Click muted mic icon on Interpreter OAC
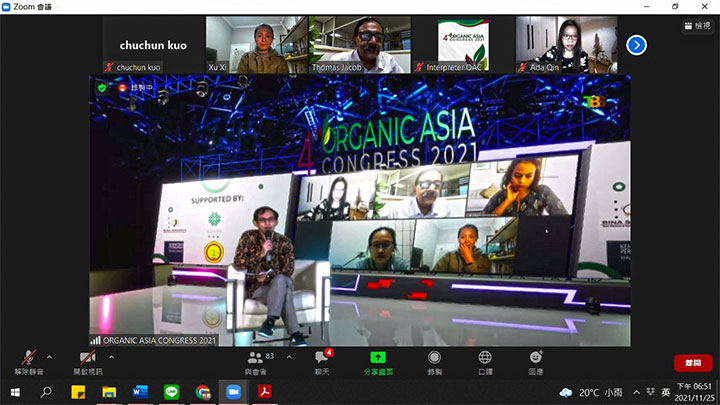Viewport: 720px width, 405px height. 419,67
